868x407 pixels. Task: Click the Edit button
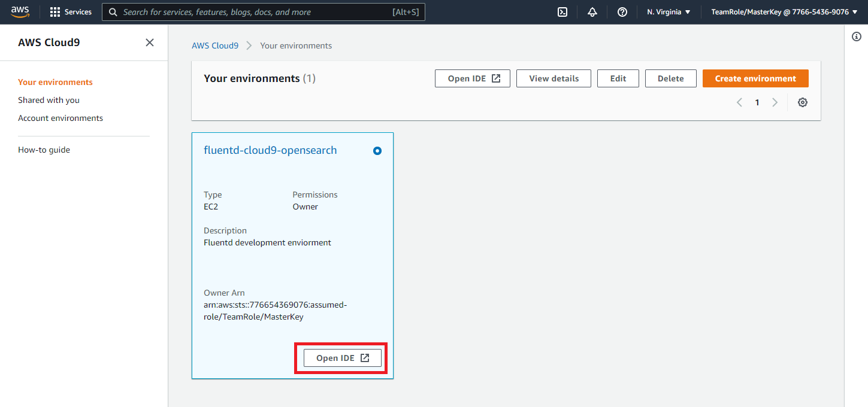click(618, 78)
